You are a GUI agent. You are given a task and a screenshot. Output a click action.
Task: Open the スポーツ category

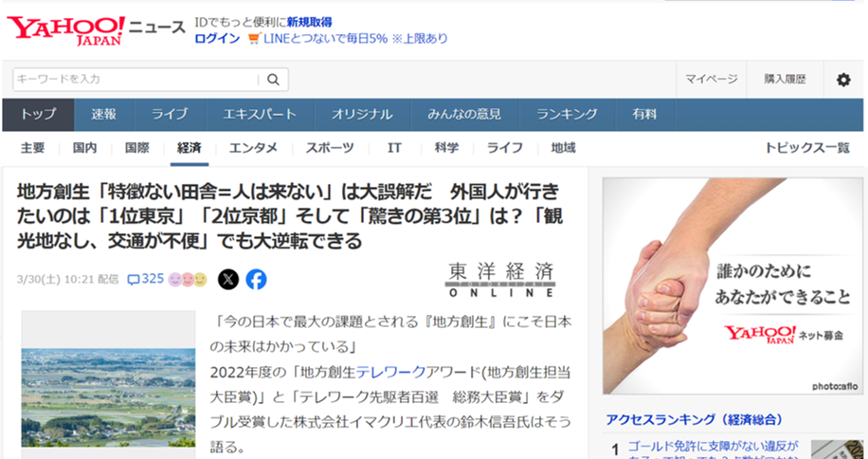point(330,148)
